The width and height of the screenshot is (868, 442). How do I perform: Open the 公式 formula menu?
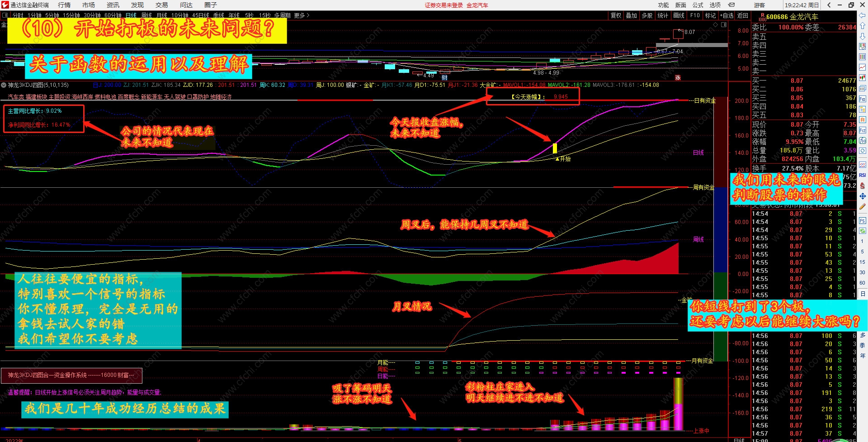point(698,5)
